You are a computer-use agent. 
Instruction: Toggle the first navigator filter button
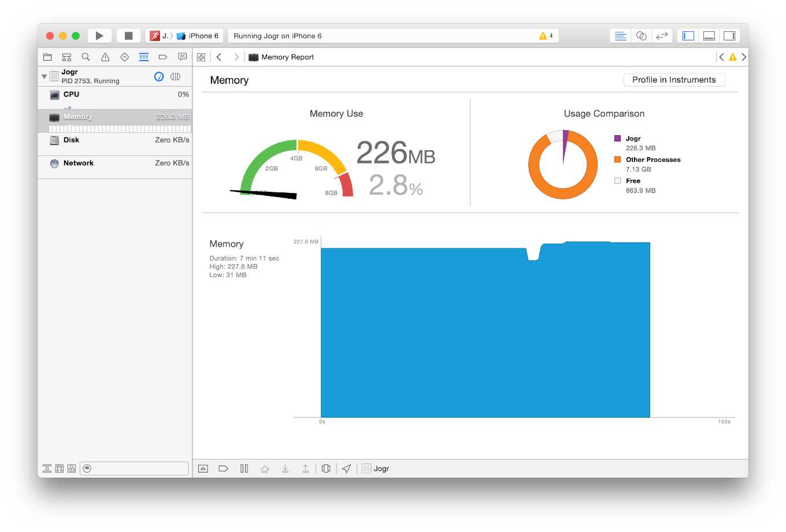[47, 468]
